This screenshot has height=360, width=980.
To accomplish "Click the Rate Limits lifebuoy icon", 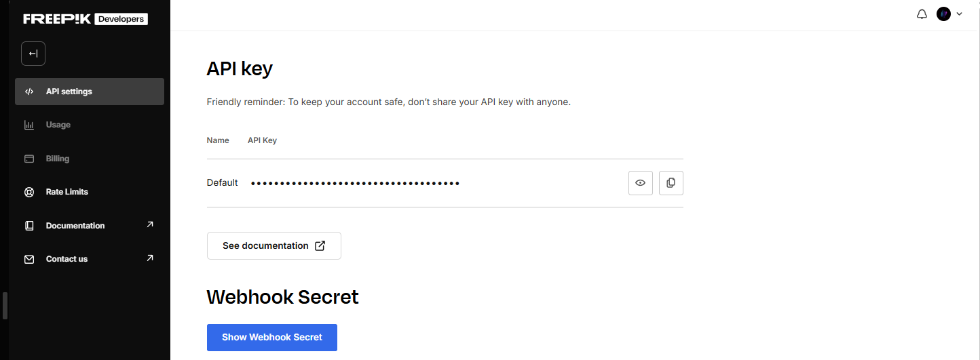I will [29, 192].
